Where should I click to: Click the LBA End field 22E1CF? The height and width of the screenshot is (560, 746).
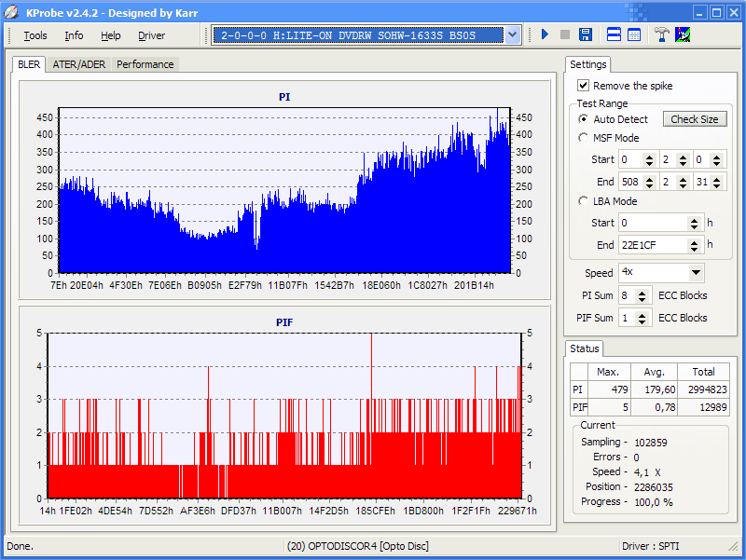pyautogui.click(x=654, y=245)
